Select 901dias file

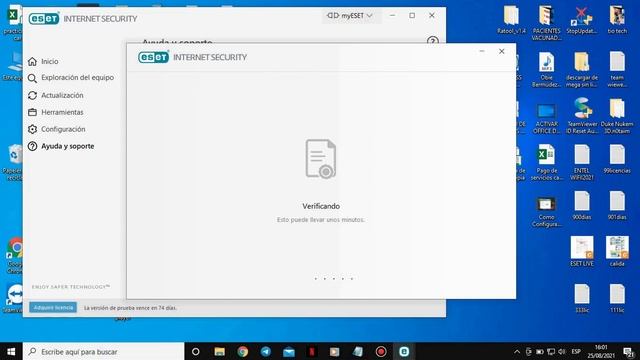click(x=617, y=206)
